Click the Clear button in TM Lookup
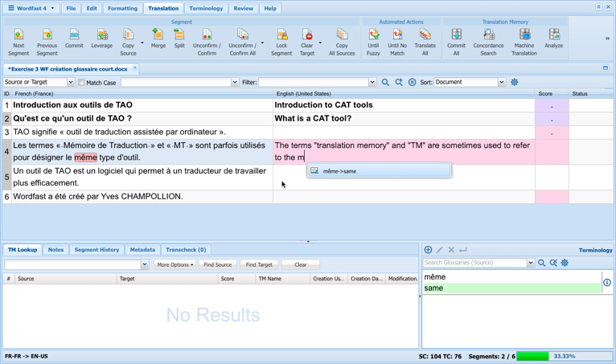The width and height of the screenshot is (616, 364). 301,264
